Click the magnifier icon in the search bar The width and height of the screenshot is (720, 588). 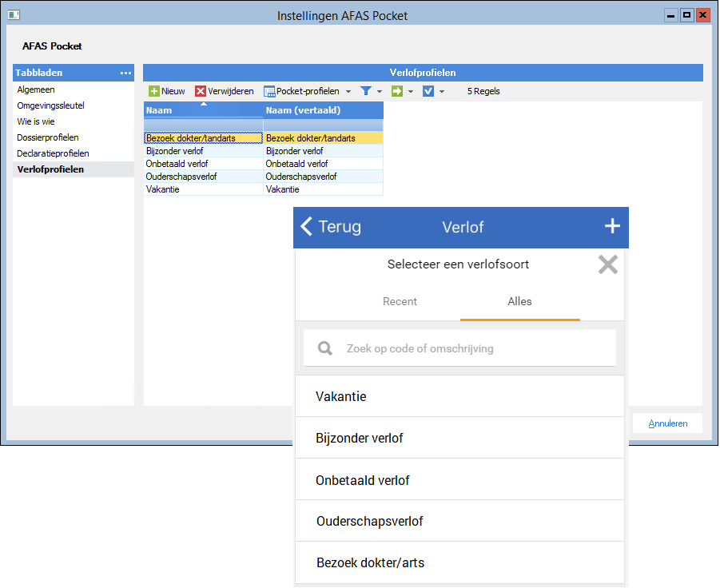tap(324, 348)
